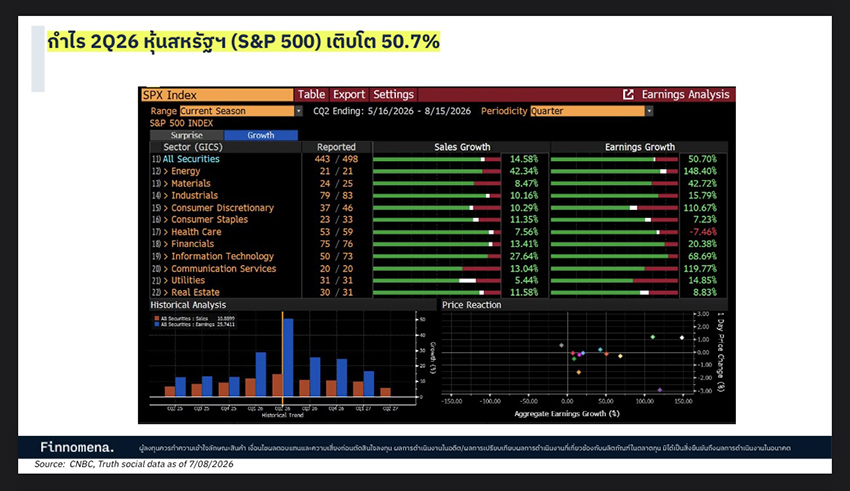Switch to the Growth tab
This screenshot has width=850, height=491.
[x=261, y=135]
